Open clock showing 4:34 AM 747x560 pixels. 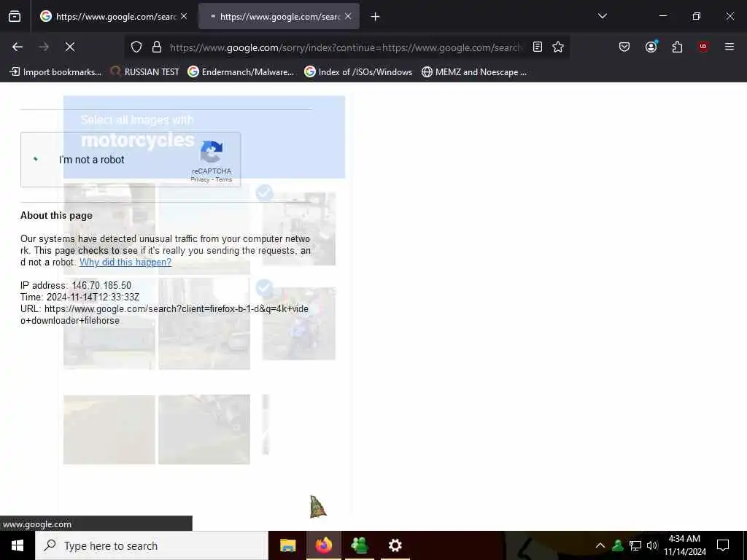pyautogui.click(x=684, y=545)
